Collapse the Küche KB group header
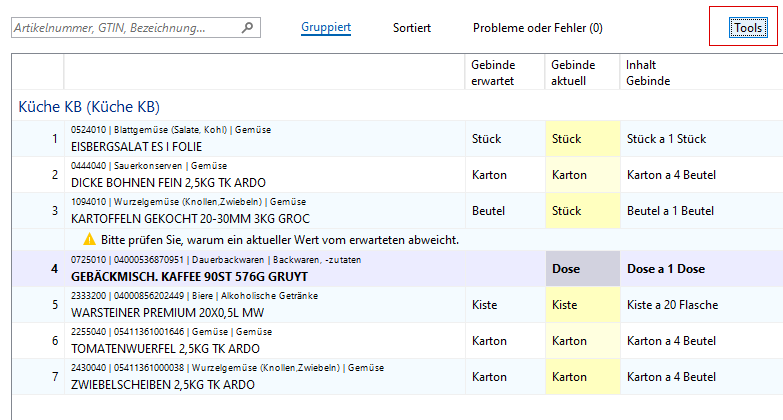Screen dimensions: 783x420 pos(89,106)
